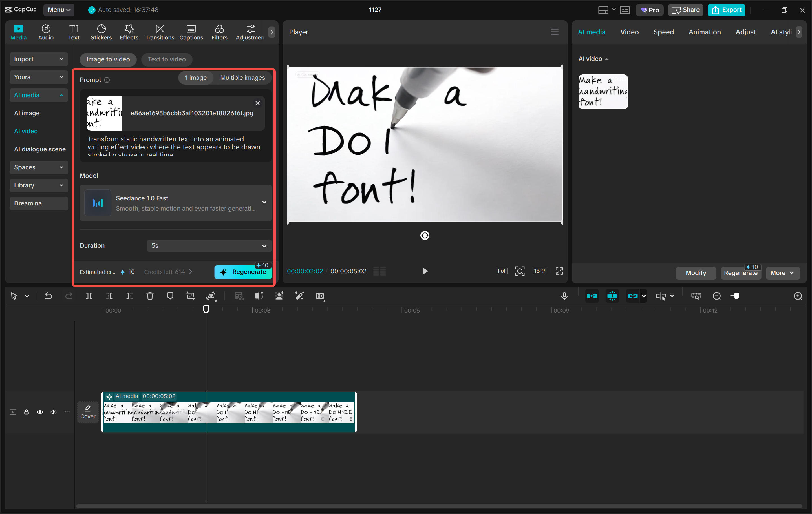
Task: Undo the last action
Action: coord(48,296)
